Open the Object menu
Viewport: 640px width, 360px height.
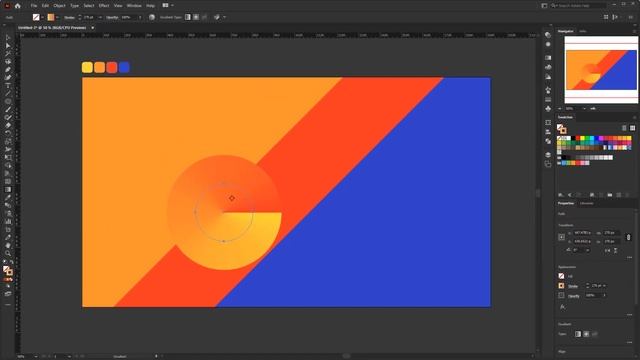pos(59,6)
